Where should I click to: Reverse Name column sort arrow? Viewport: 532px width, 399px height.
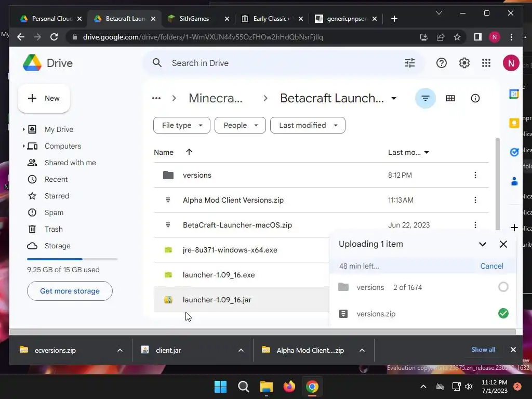(x=189, y=152)
